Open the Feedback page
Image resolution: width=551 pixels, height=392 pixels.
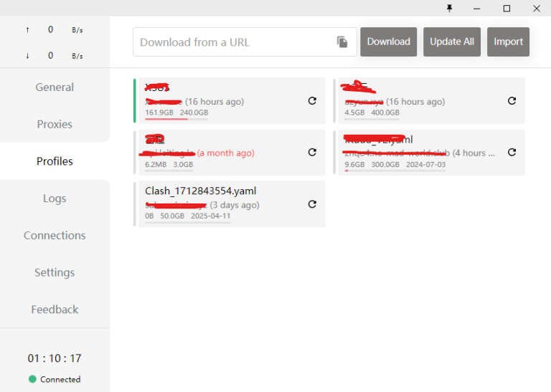pyautogui.click(x=55, y=310)
